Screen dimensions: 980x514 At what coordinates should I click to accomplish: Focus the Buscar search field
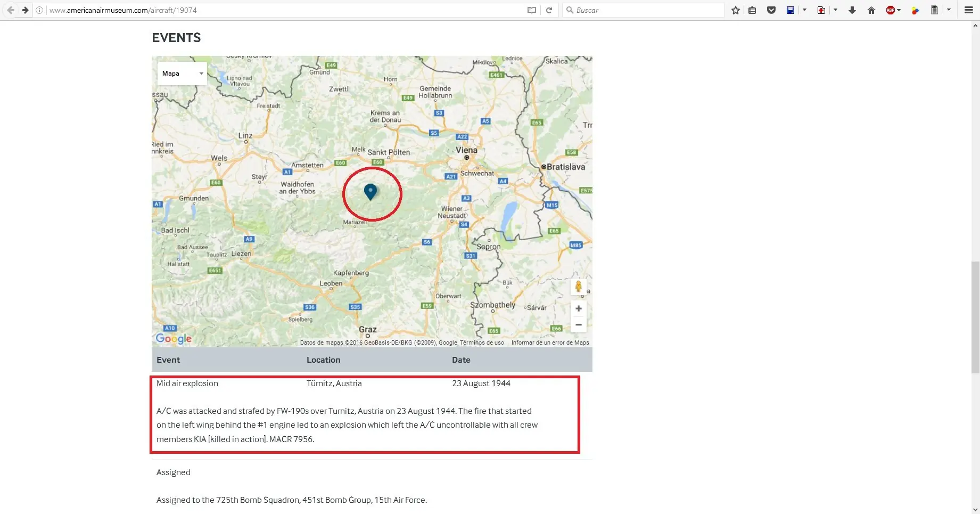(x=643, y=10)
